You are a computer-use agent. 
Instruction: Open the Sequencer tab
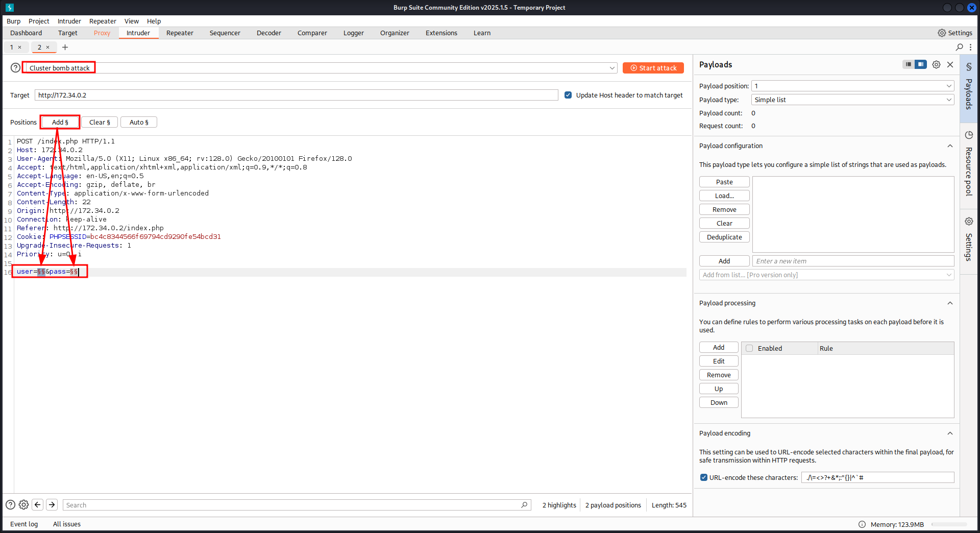click(225, 33)
